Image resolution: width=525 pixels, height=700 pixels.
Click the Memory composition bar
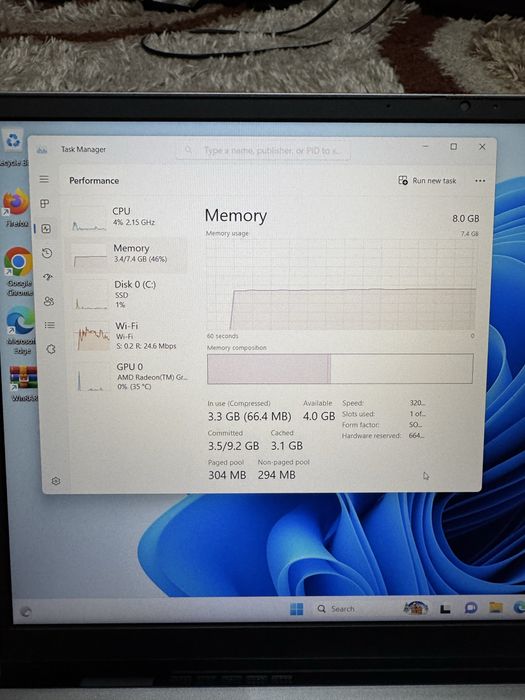coord(340,369)
